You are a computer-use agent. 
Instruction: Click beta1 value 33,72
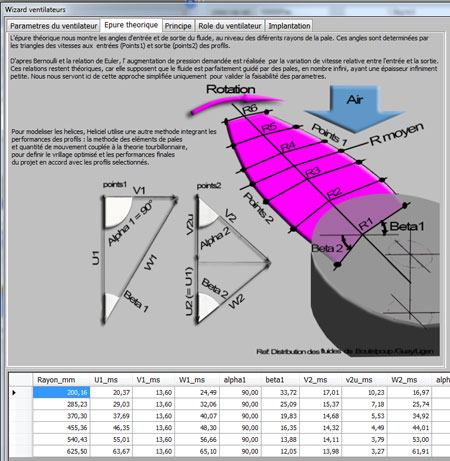[280, 392]
